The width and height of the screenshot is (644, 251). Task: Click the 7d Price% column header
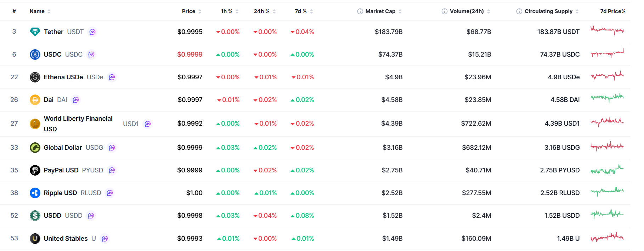click(613, 11)
